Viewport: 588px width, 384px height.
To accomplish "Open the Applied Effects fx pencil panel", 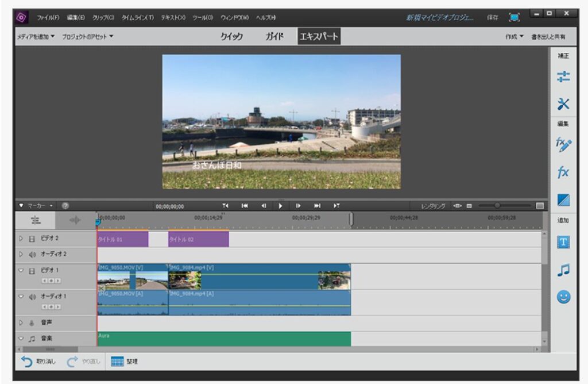I will [563, 144].
